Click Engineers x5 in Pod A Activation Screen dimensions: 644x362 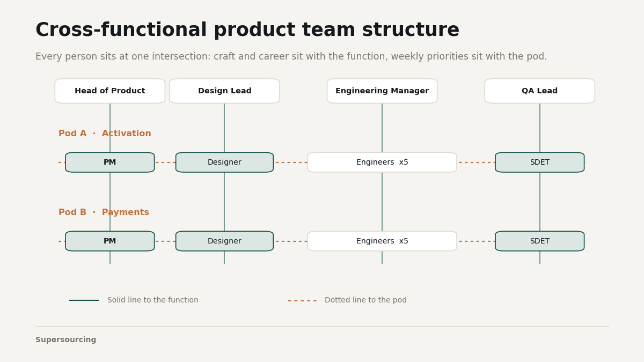tap(382, 162)
